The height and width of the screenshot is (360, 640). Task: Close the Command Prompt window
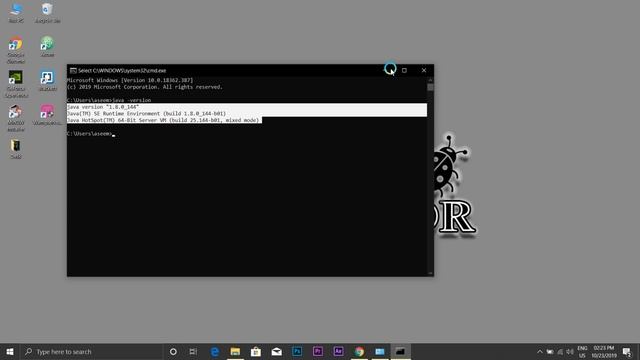coord(424,70)
